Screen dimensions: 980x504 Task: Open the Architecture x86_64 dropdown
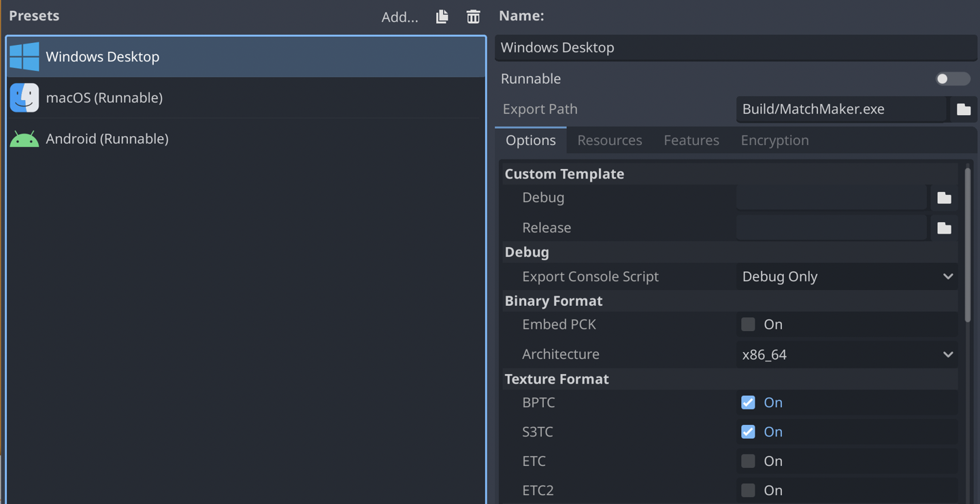(847, 354)
